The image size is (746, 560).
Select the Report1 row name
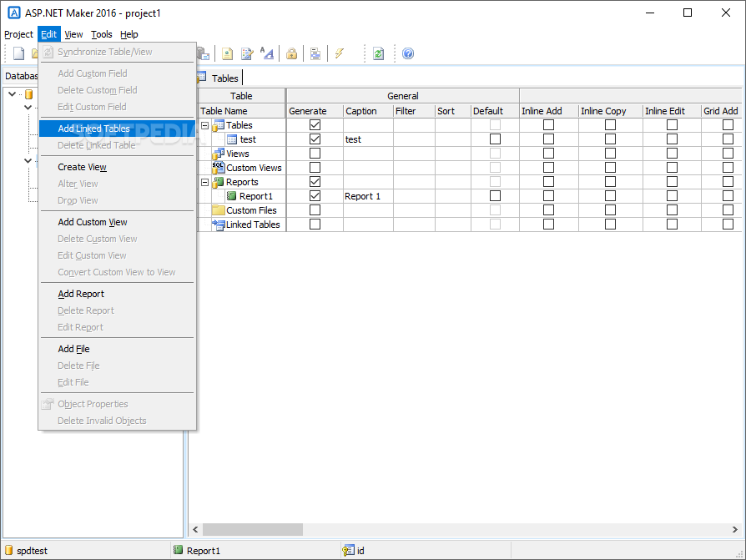[x=256, y=196]
